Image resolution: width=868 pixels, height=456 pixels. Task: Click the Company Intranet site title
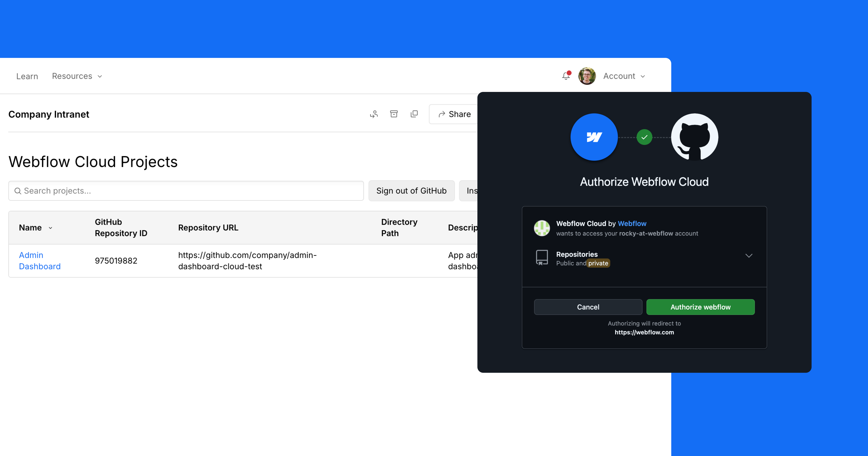(49, 114)
